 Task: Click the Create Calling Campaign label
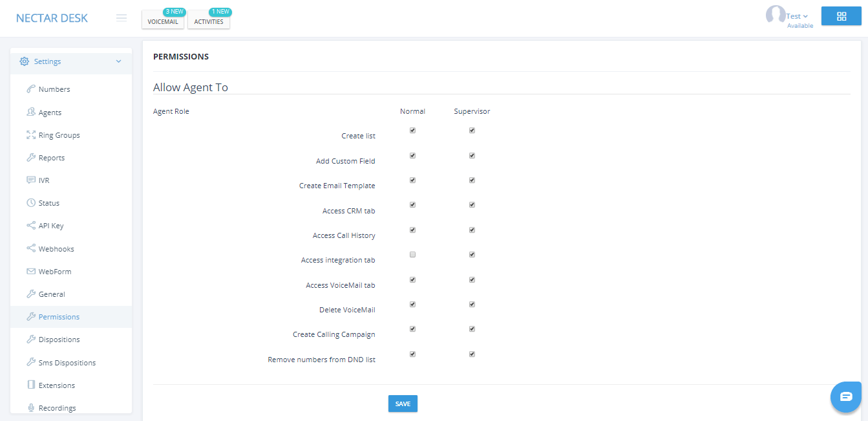pos(334,334)
